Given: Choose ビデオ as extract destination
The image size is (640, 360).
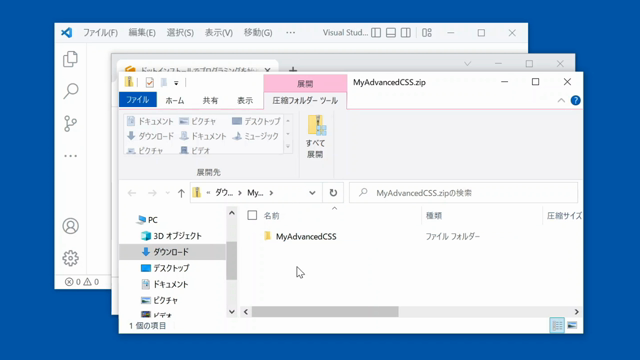Looking at the screenshot, I should pyautogui.click(x=195, y=151).
